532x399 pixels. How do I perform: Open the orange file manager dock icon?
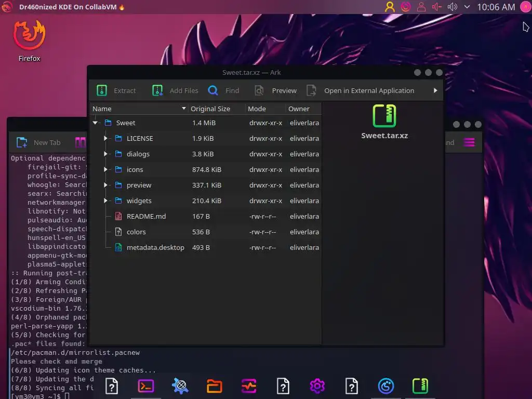215,386
